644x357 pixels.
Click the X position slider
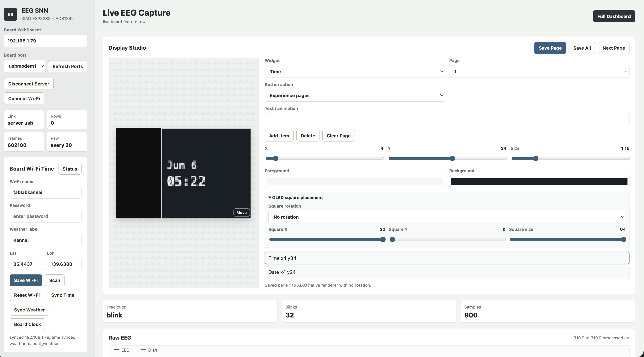(325, 158)
